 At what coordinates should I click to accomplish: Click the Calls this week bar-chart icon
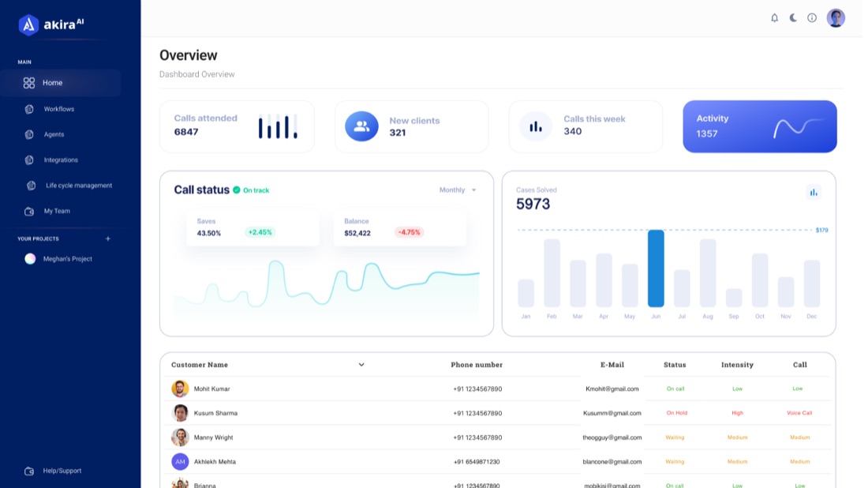(x=535, y=126)
